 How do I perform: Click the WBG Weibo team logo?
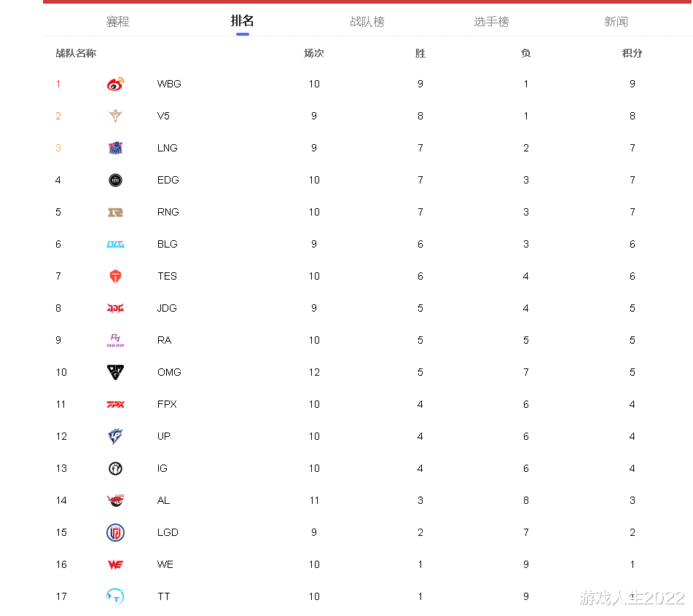(115, 84)
